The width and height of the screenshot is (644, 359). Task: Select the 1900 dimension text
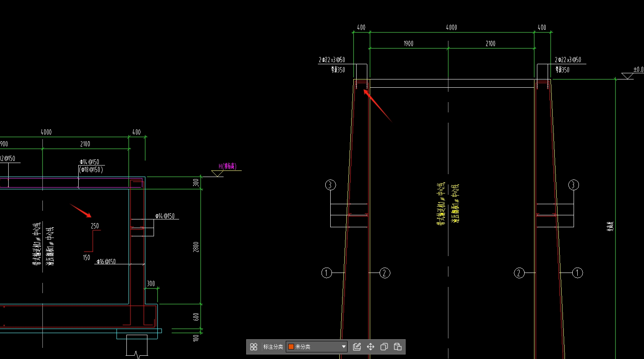[x=408, y=44]
